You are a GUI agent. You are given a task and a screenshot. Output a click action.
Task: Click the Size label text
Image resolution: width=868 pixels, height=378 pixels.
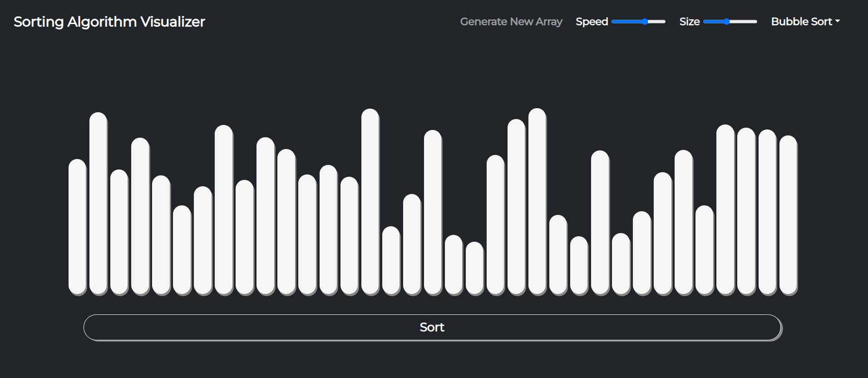pyautogui.click(x=689, y=22)
